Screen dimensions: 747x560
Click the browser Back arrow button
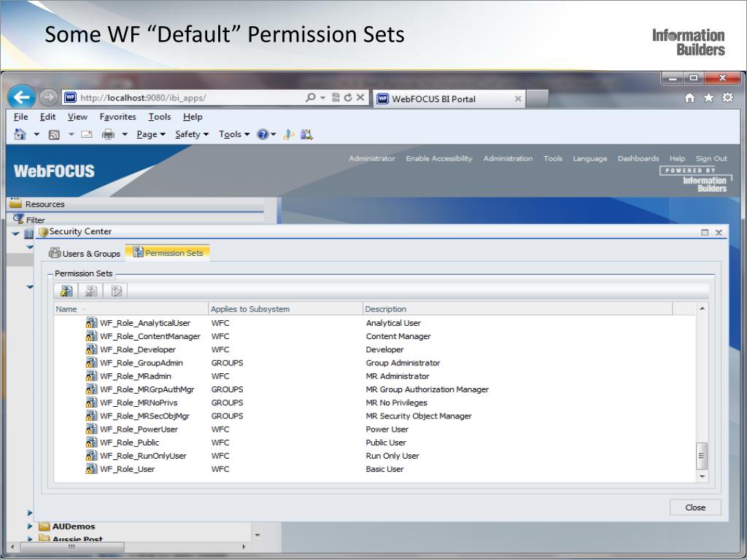coord(21,97)
